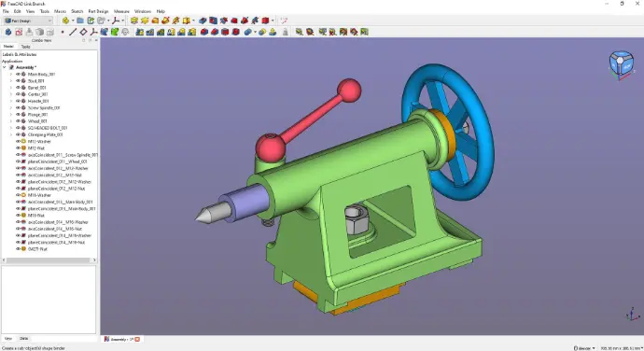Toggle visibility eye of Main Body_001
This screenshot has width=644, height=351.
(x=18, y=75)
